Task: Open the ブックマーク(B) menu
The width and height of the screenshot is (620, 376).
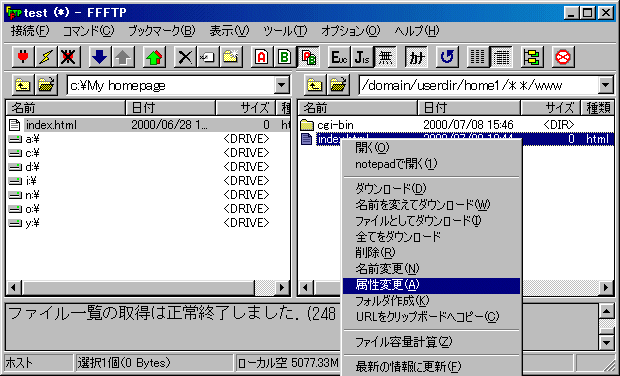Action: 161,31
